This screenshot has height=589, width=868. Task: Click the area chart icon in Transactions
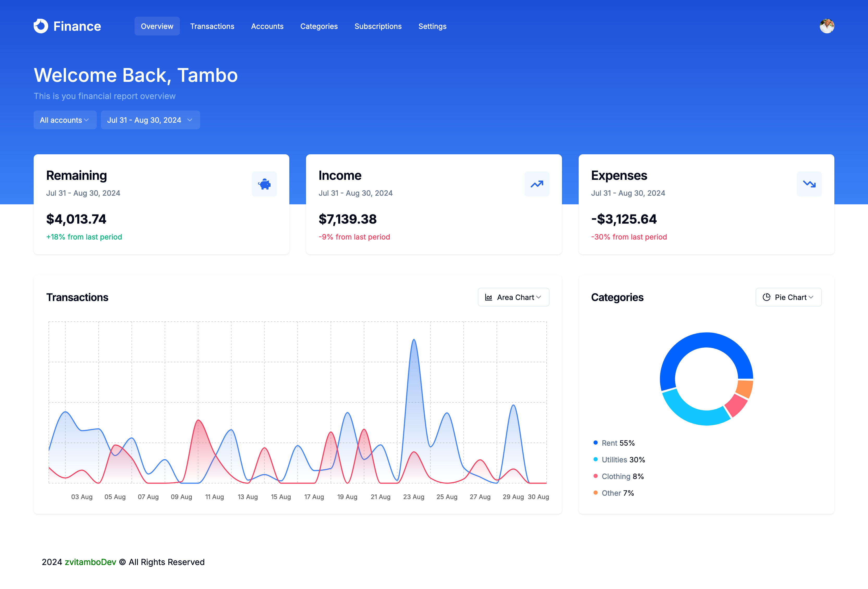[x=488, y=297]
